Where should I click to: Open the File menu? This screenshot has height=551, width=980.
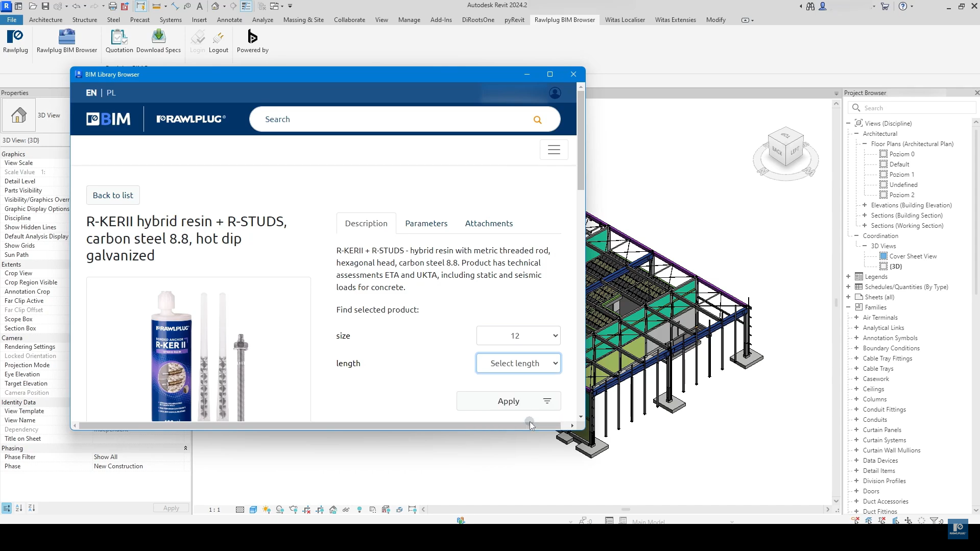[x=12, y=20]
